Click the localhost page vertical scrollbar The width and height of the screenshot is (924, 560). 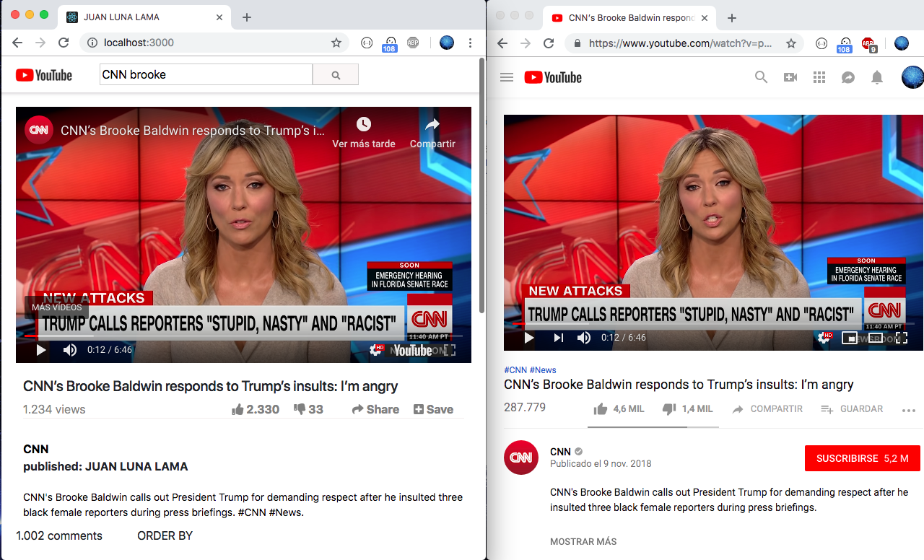pos(481,185)
